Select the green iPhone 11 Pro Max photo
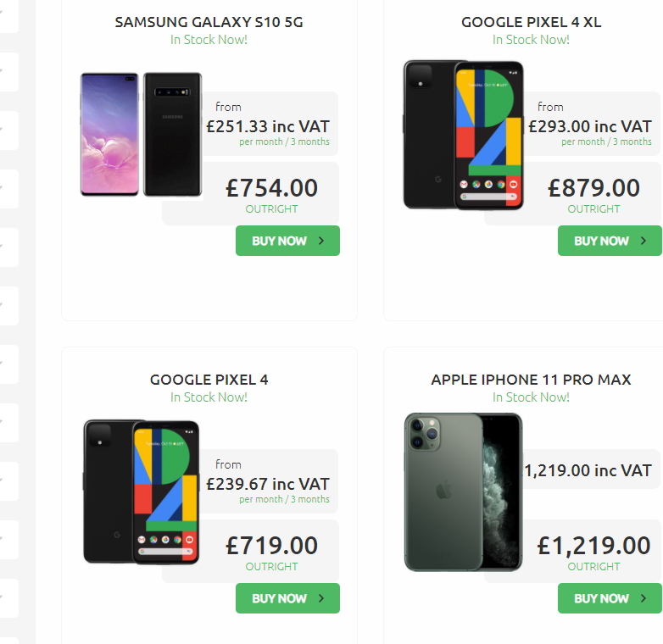 (x=463, y=492)
